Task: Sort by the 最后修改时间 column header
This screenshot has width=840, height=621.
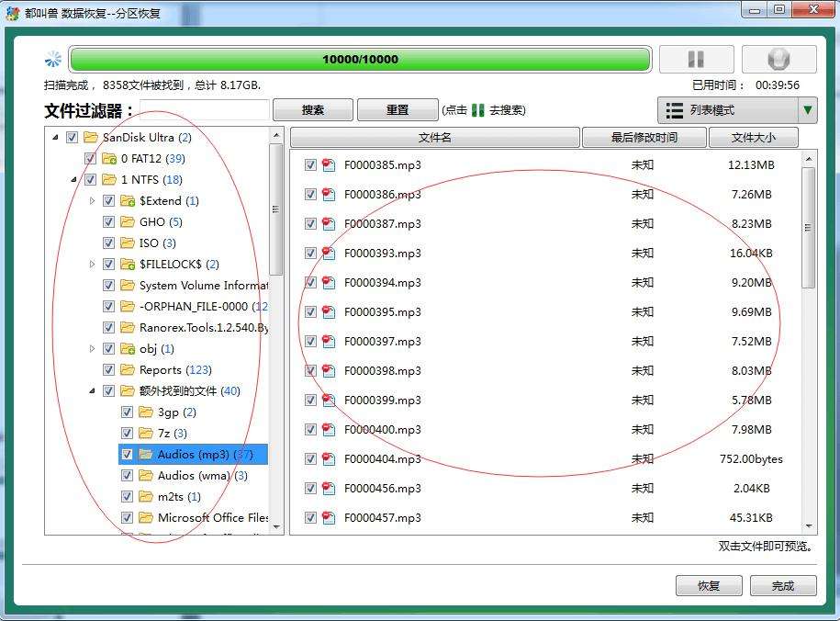Action: pyautogui.click(x=644, y=138)
